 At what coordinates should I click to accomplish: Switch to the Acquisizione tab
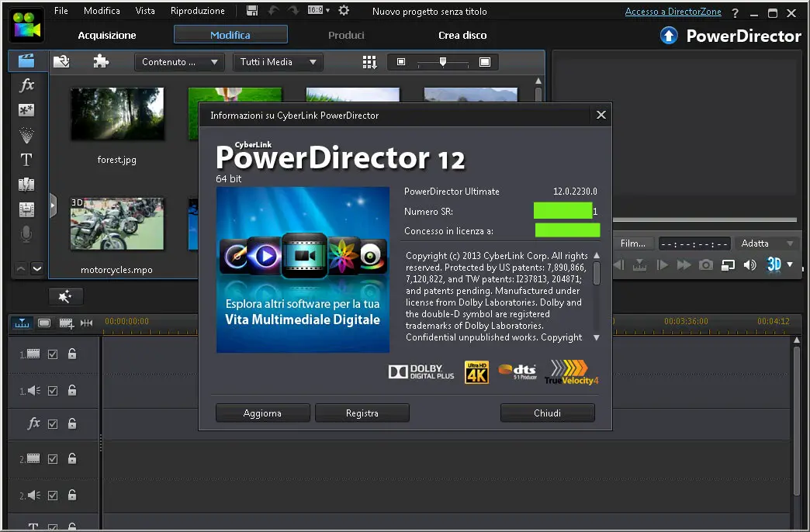click(107, 35)
